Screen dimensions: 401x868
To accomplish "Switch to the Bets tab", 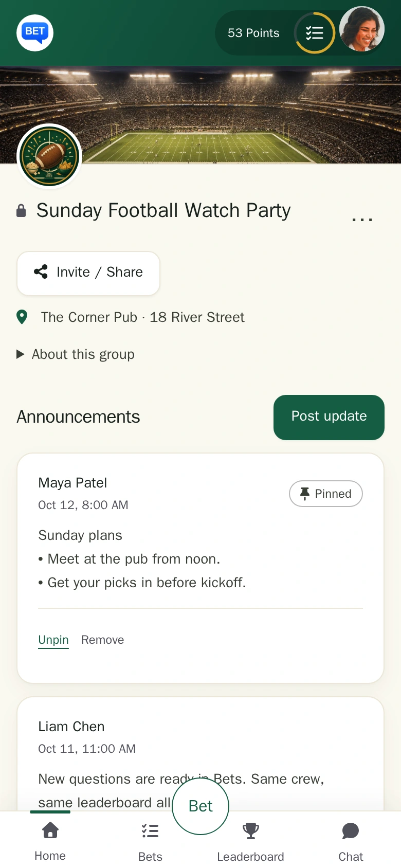I will 150,840.
